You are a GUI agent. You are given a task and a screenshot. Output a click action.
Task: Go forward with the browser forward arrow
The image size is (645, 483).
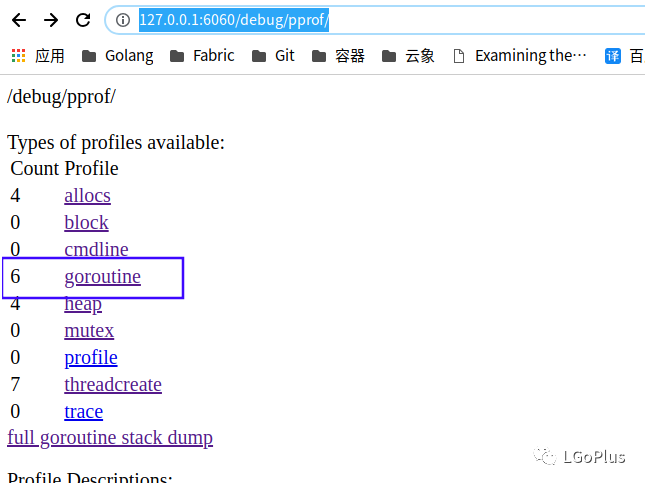(x=51, y=20)
